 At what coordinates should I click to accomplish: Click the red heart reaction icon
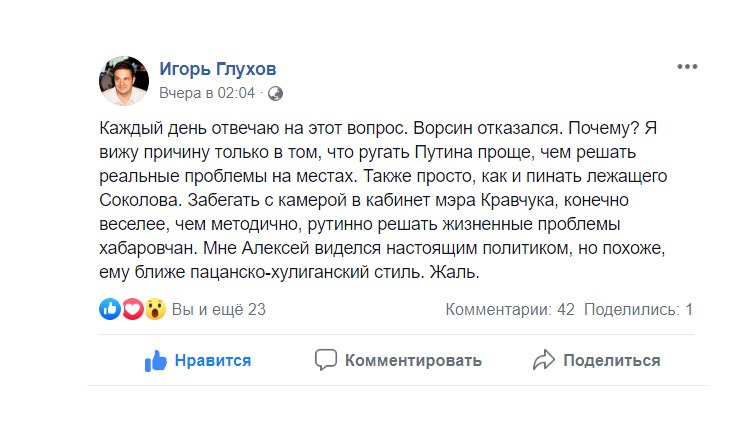[132, 309]
